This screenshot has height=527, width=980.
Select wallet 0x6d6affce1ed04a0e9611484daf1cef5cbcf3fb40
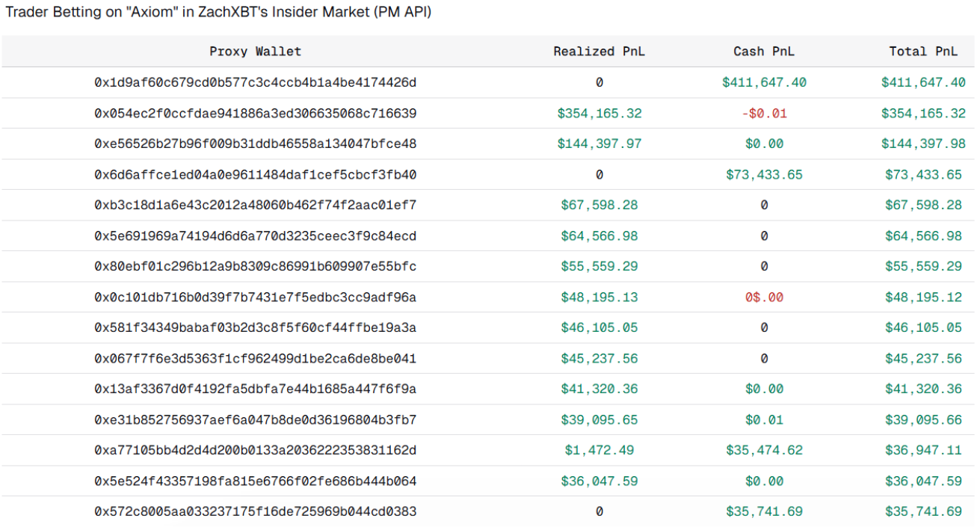(x=255, y=174)
